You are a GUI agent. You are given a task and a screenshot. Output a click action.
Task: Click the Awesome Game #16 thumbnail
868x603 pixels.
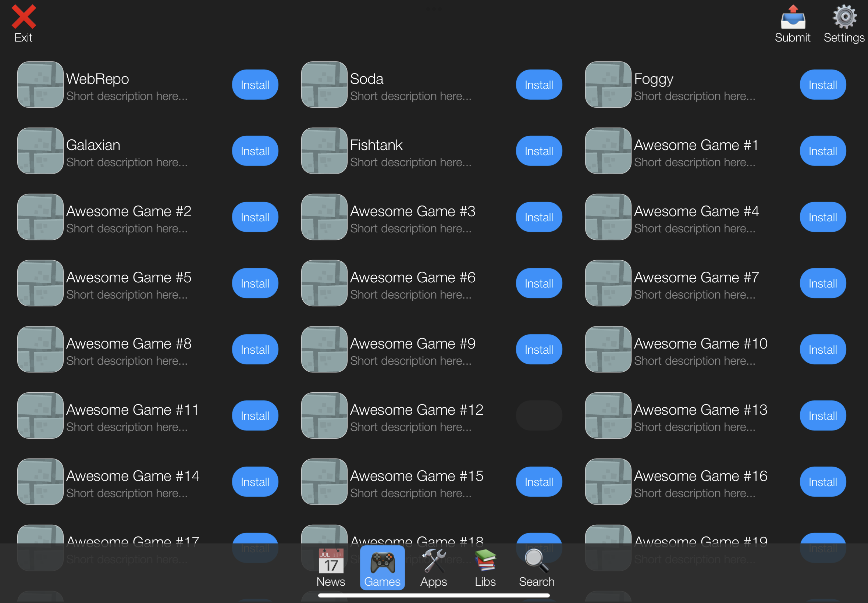[x=608, y=482]
